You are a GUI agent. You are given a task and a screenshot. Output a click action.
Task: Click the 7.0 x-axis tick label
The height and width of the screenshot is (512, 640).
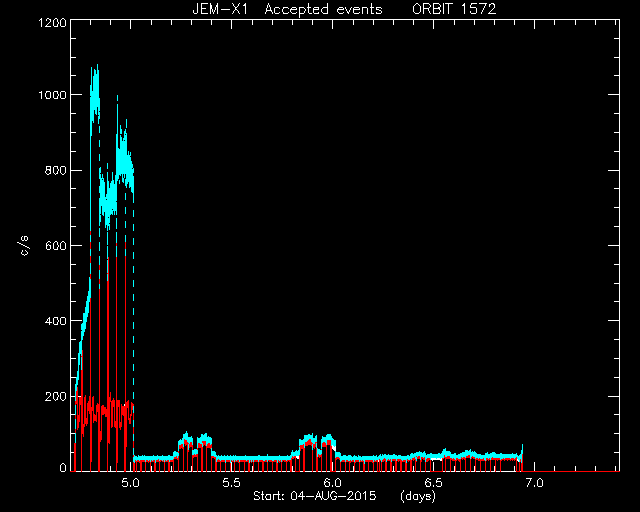click(534, 483)
